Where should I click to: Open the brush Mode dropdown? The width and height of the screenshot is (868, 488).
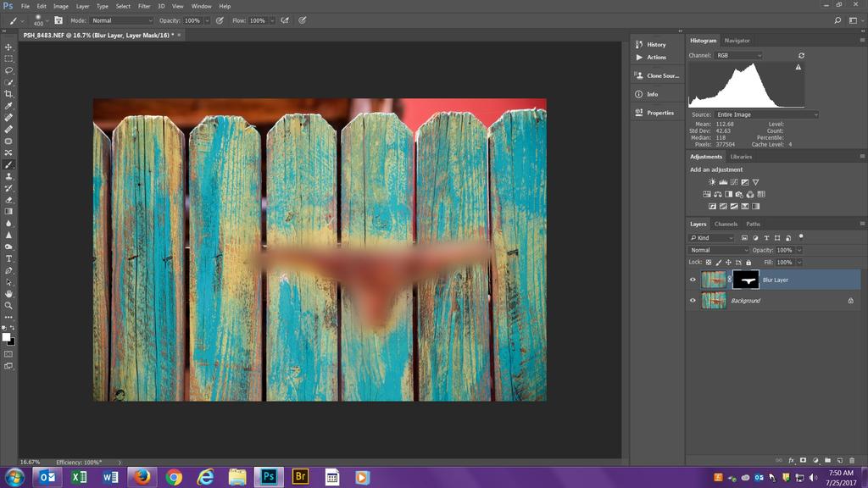point(122,20)
